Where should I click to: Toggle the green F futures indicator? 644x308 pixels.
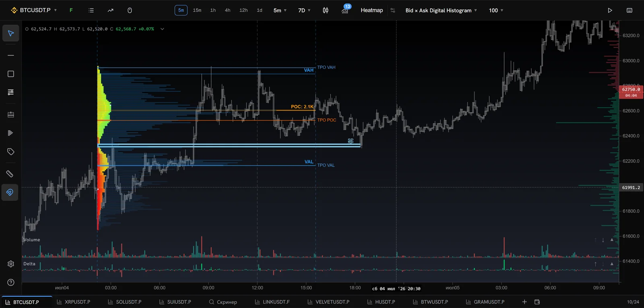[71, 10]
